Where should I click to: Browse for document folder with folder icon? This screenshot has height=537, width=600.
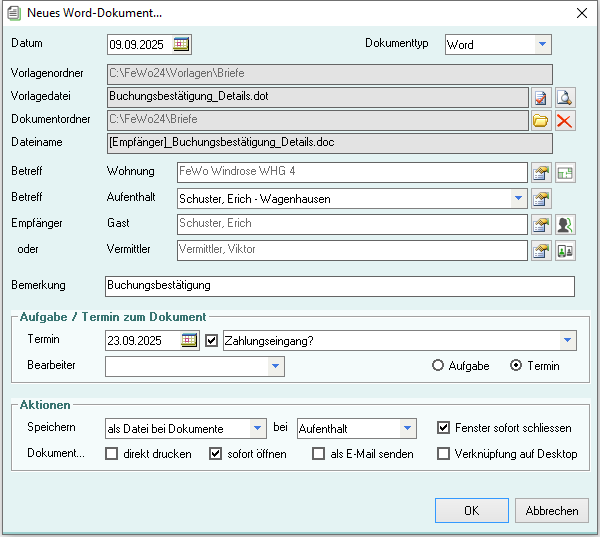click(x=541, y=121)
